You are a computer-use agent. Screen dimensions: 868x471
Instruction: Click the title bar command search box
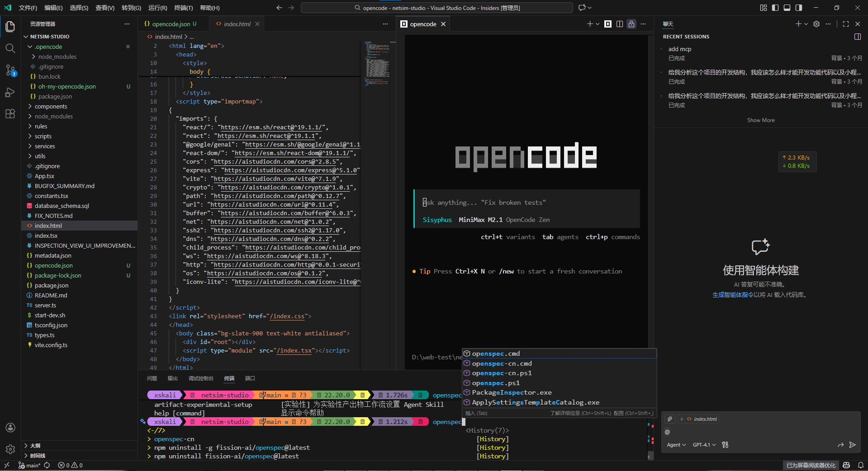tap(437, 8)
